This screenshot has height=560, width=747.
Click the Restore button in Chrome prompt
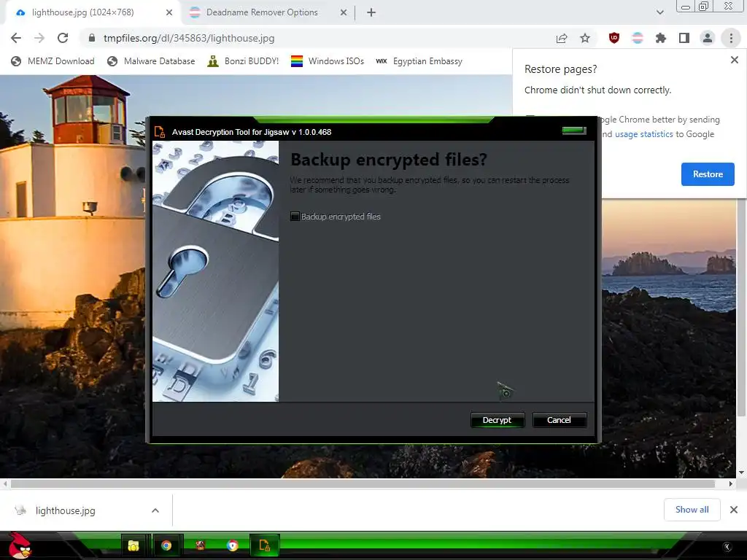(x=708, y=174)
